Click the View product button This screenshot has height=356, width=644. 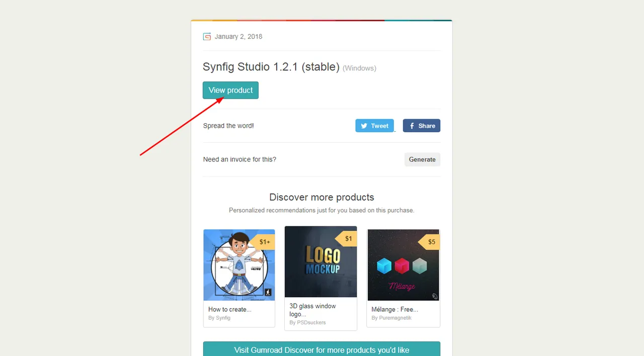230,91
